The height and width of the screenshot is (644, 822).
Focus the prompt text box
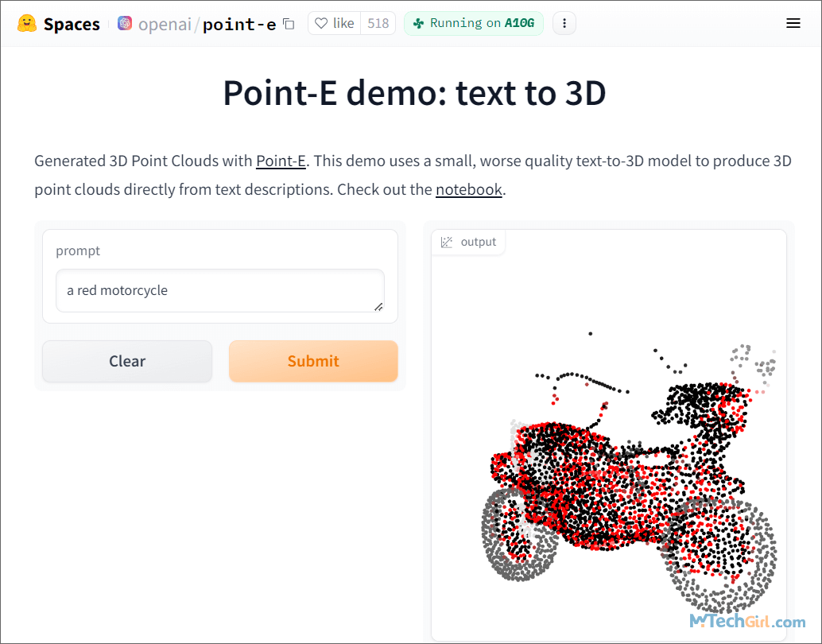pos(220,290)
